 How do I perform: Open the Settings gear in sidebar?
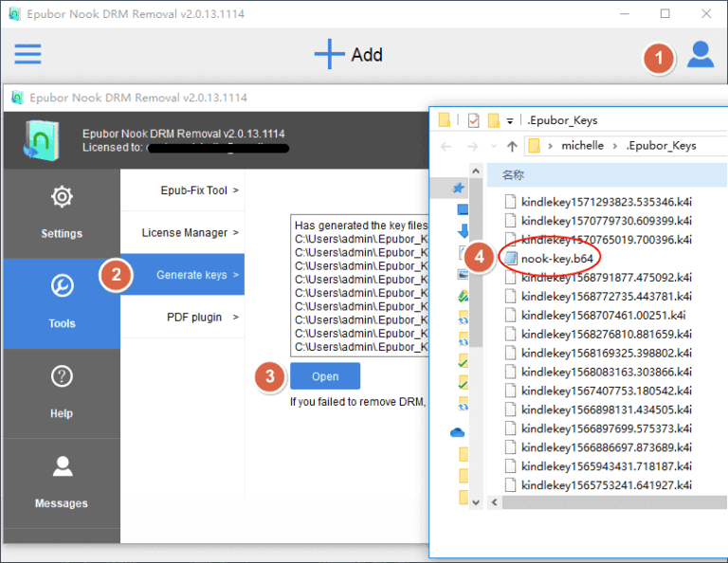click(x=62, y=197)
